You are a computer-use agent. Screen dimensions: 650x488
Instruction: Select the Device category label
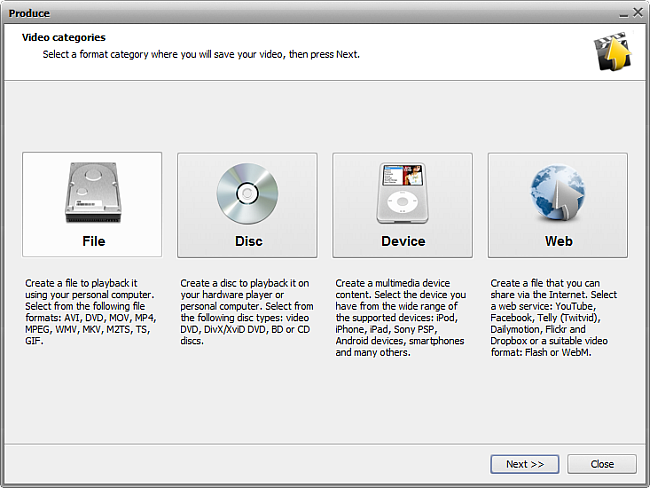click(403, 241)
